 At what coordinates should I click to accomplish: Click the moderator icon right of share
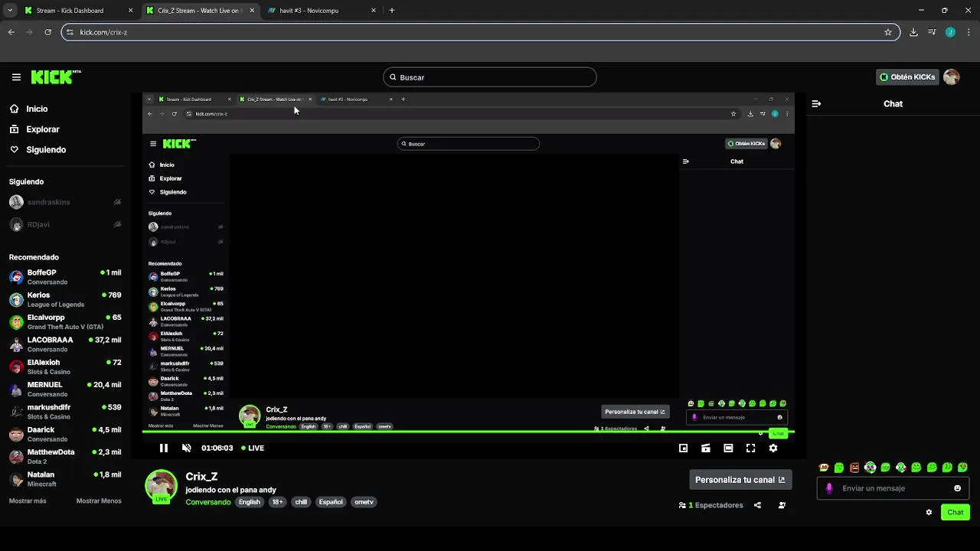tap(782, 505)
